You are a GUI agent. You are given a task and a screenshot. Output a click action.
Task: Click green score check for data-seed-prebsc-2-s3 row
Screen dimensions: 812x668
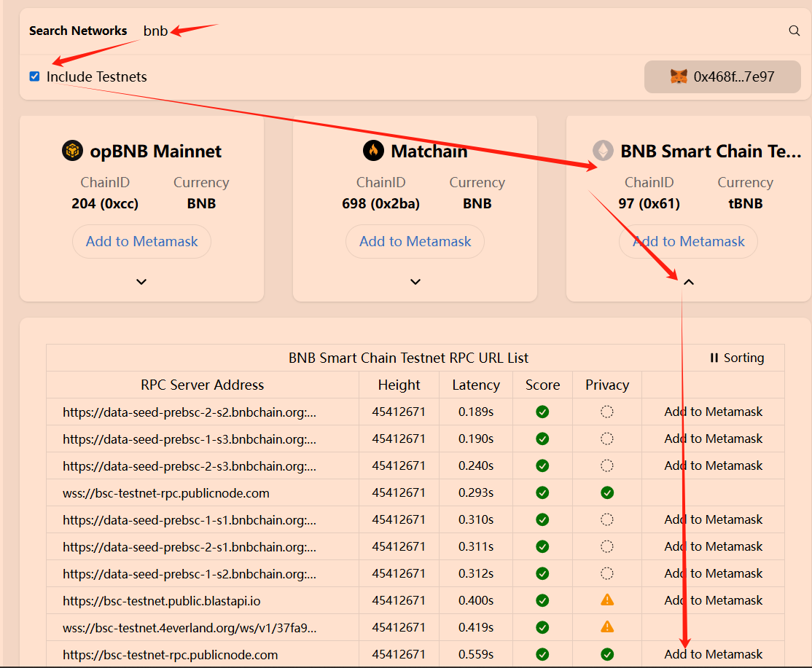[x=542, y=465]
